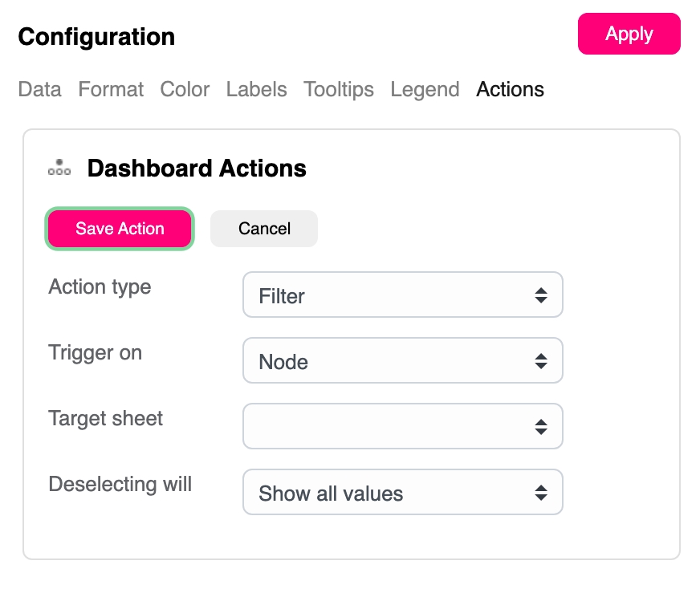Open the Legend tab

tap(425, 89)
